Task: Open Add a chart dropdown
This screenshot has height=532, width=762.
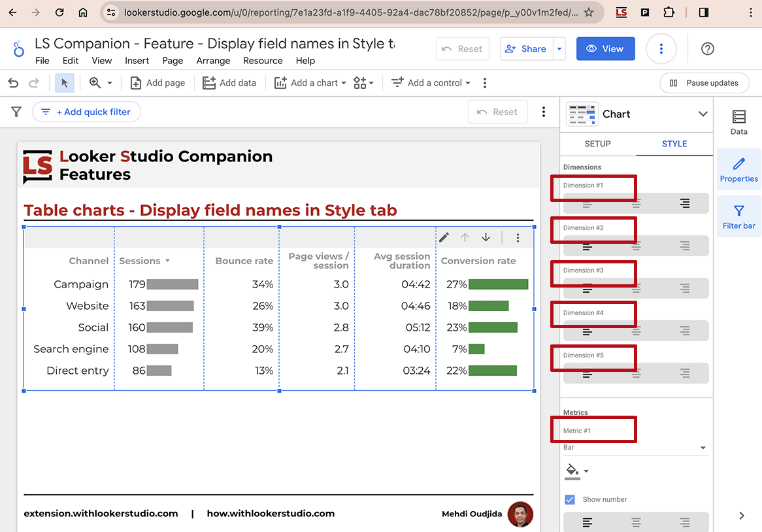Action: coord(310,83)
